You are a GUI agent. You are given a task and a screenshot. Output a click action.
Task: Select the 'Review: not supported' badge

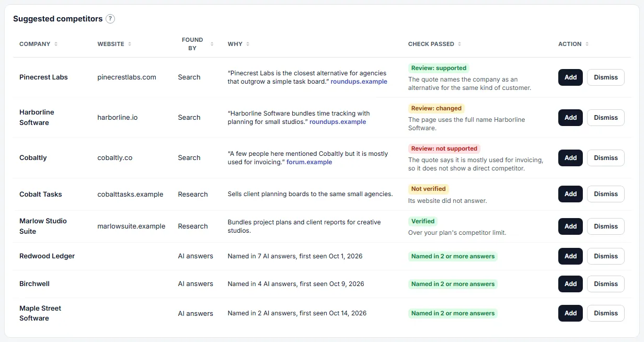coord(444,149)
